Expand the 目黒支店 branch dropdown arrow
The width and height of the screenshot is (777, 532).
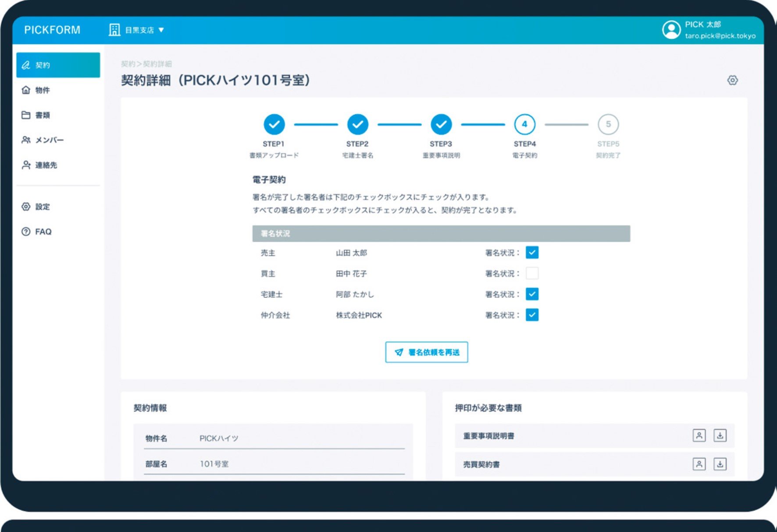tap(161, 30)
